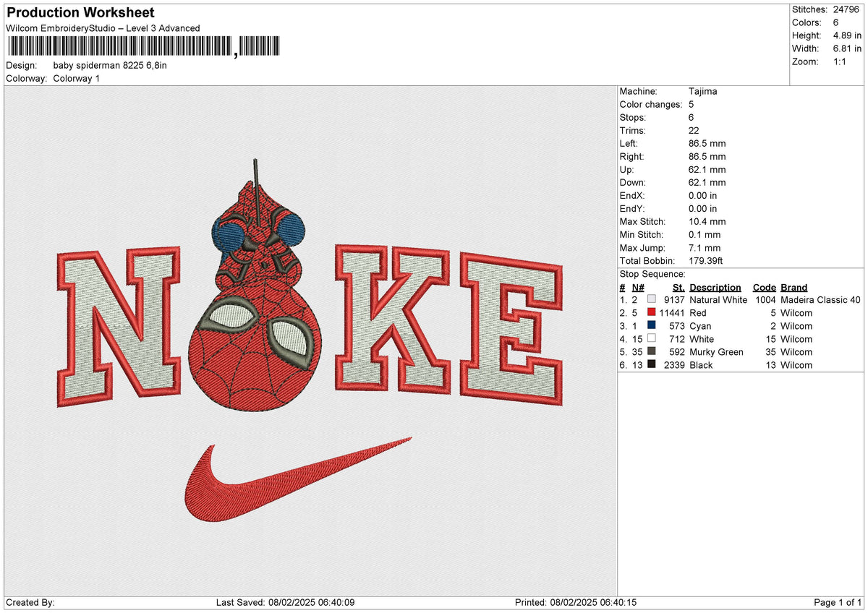Click the red Nike swoosh in preview
868x613 pixels.
tap(297, 479)
